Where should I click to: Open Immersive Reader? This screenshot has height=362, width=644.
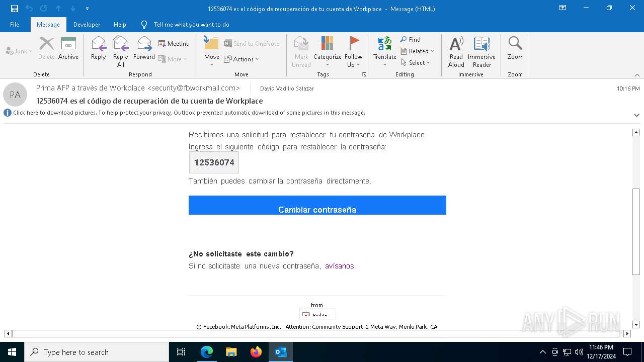tap(482, 52)
